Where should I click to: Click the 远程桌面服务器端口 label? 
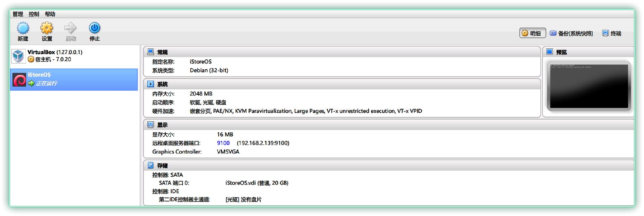(x=176, y=143)
